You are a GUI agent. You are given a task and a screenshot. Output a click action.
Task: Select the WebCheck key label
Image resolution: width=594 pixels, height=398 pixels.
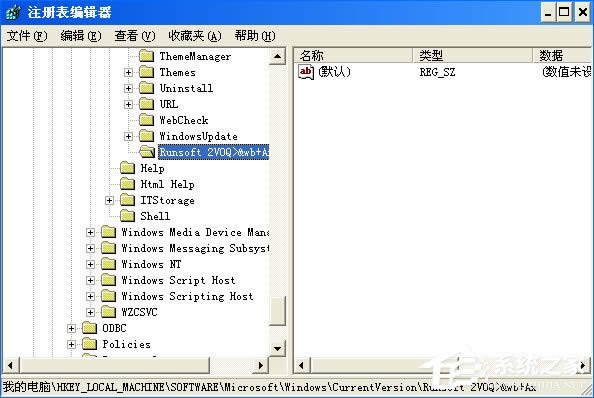click(x=184, y=120)
